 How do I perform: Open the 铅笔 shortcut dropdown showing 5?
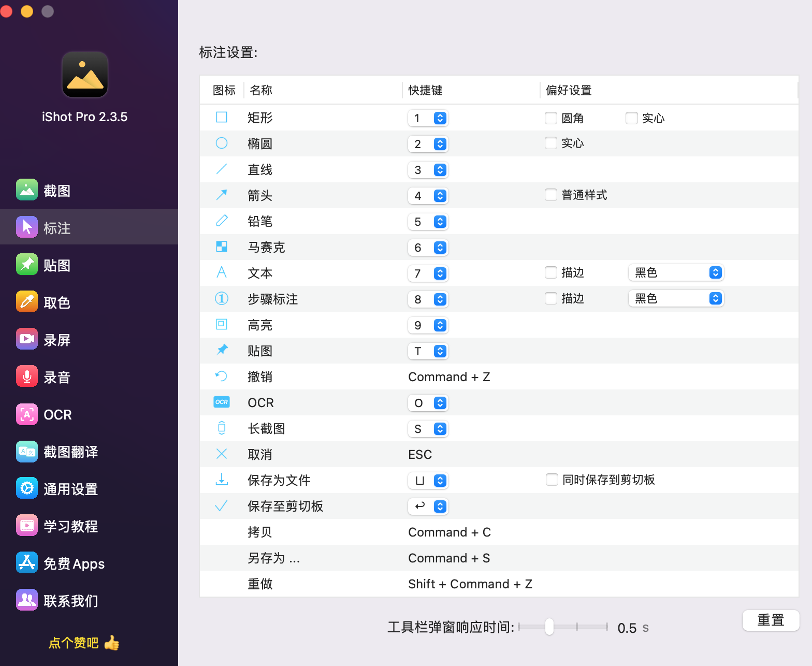click(x=428, y=222)
